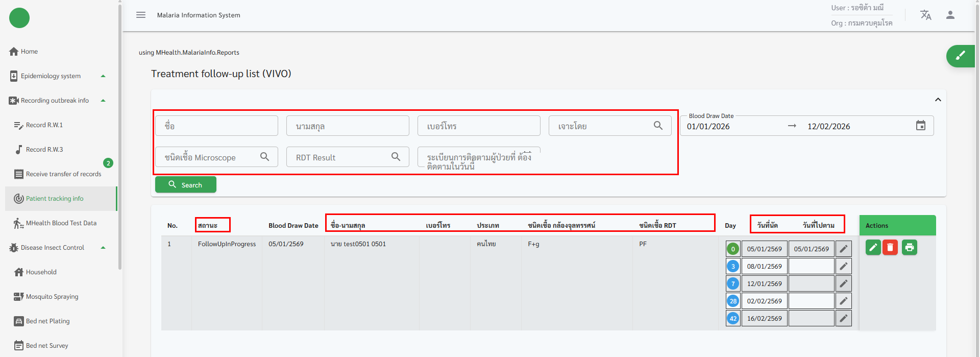Click the ชื่อ name input field
Screen dimensions: 980x357
[x=216, y=126]
